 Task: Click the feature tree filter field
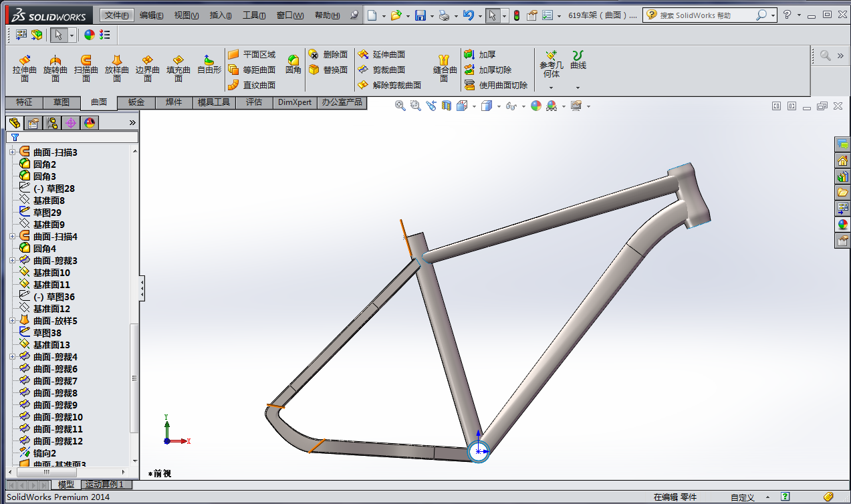[72, 137]
